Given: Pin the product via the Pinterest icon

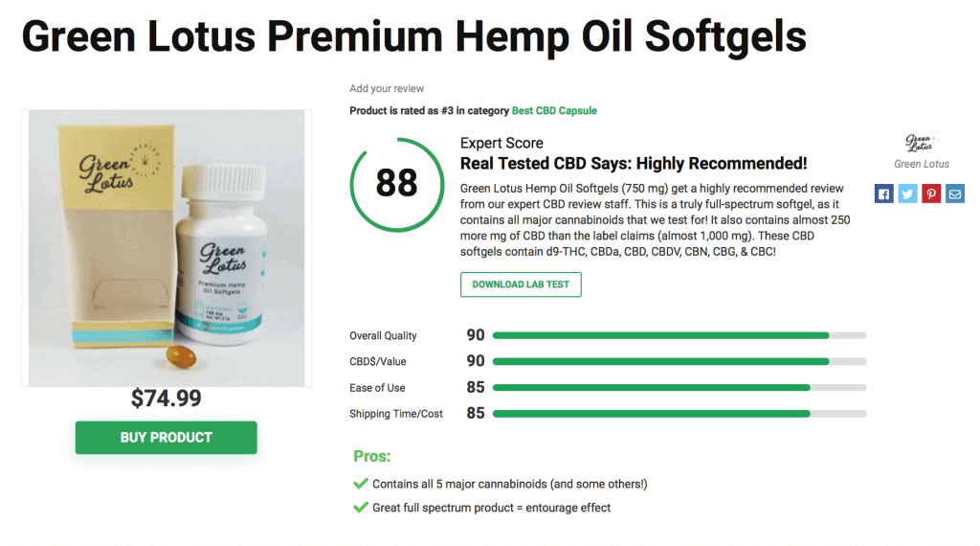Looking at the screenshot, I should pyautogui.click(x=931, y=193).
